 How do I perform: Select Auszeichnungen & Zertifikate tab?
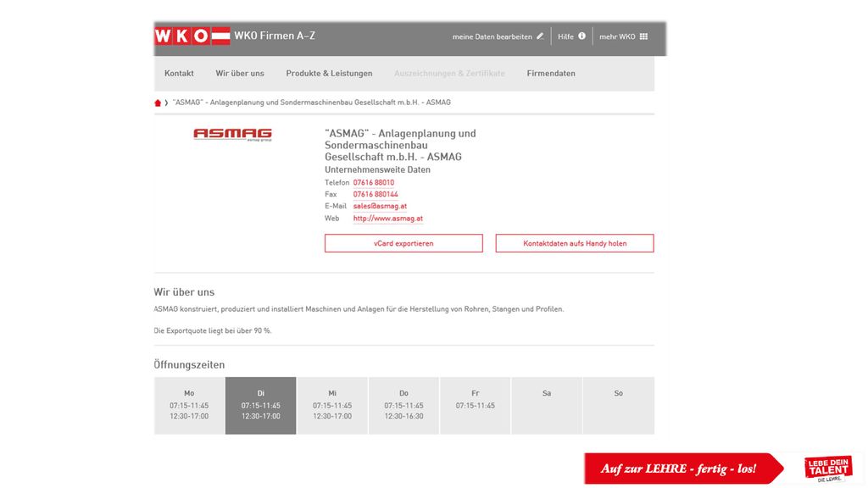[449, 73]
